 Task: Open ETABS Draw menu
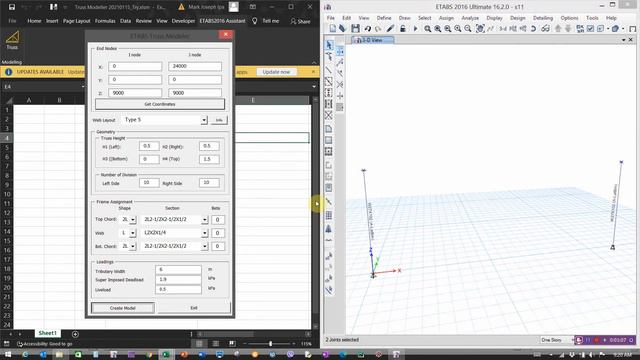click(x=404, y=18)
